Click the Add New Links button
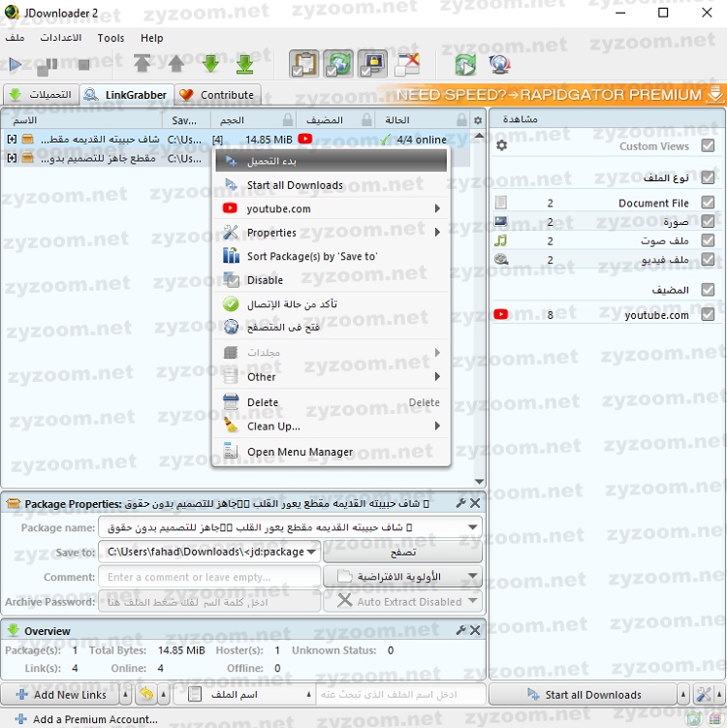This screenshot has width=727, height=728. [61, 695]
